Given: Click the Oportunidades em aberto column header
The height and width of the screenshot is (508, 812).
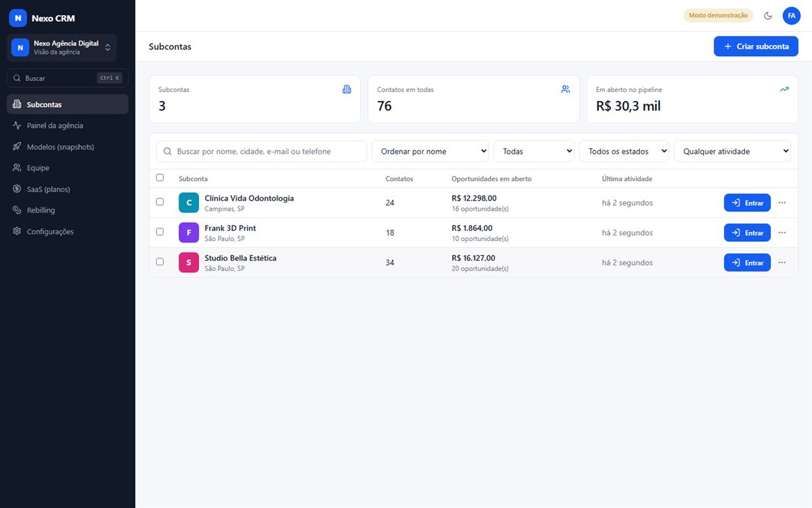Looking at the screenshot, I should (491, 179).
